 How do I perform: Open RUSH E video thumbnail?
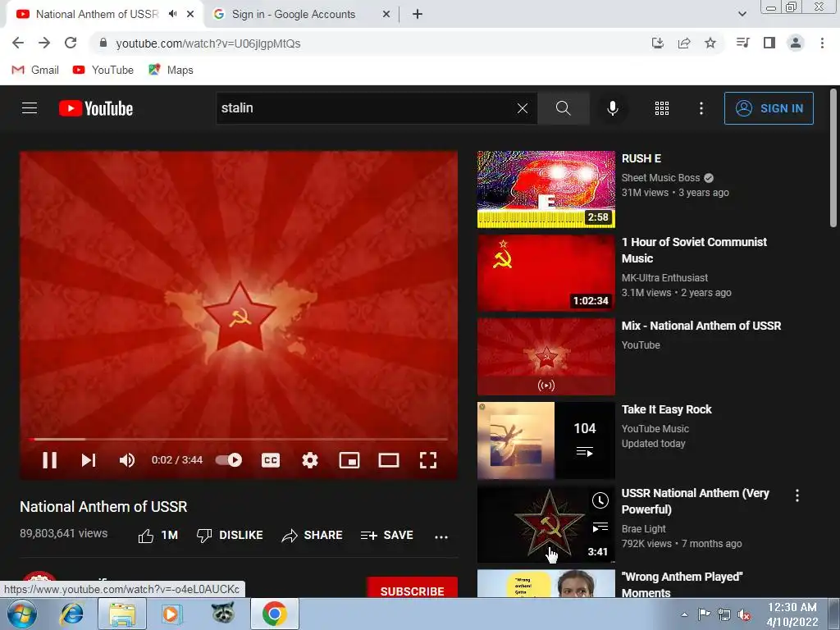click(x=546, y=189)
